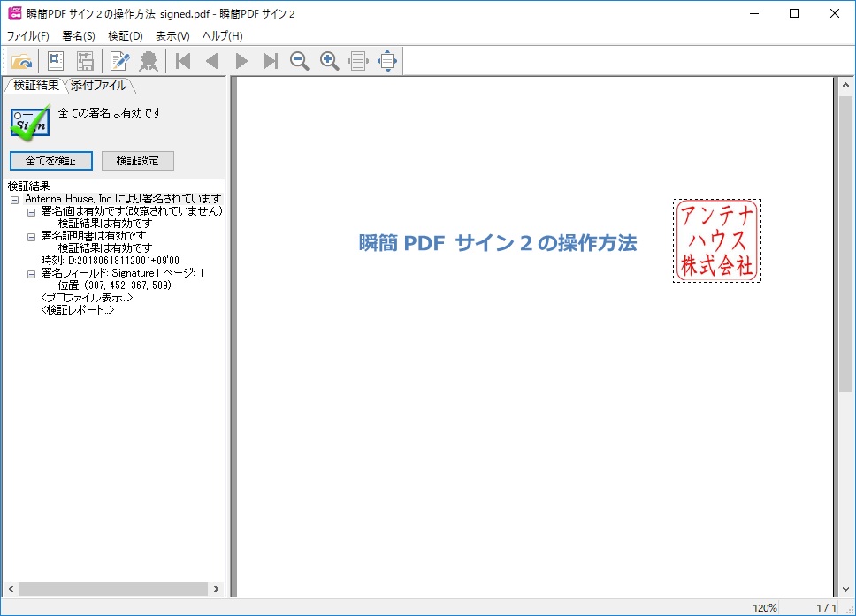Open the 表示(V) menu
The height and width of the screenshot is (616, 856).
[x=172, y=36]
